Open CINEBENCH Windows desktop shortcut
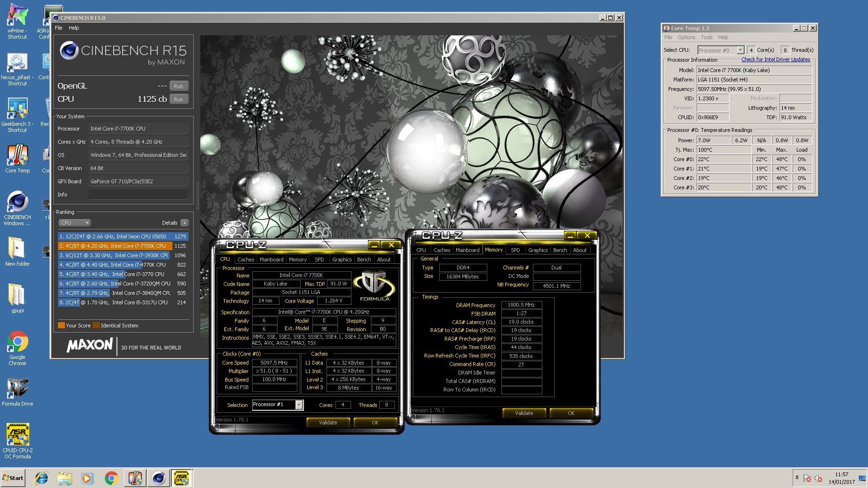The width and height of the screenshot is (868, 488). [17, 208]
